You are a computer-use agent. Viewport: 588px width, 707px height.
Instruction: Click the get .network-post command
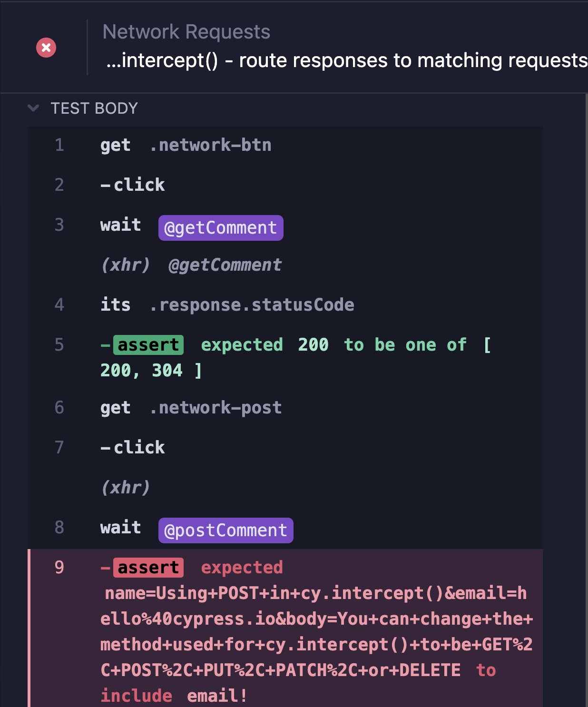coord(190,407)
